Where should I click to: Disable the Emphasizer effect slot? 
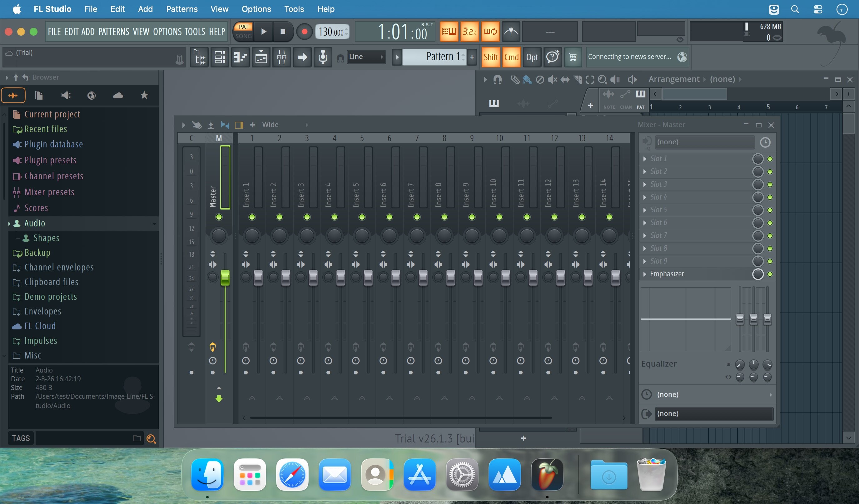pos(770,274)
